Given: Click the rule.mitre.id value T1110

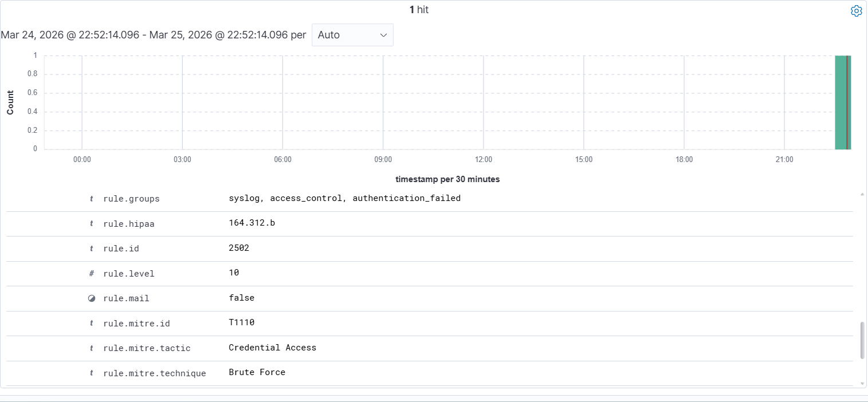Looking at the screenshot, I should tap(241, 322).
